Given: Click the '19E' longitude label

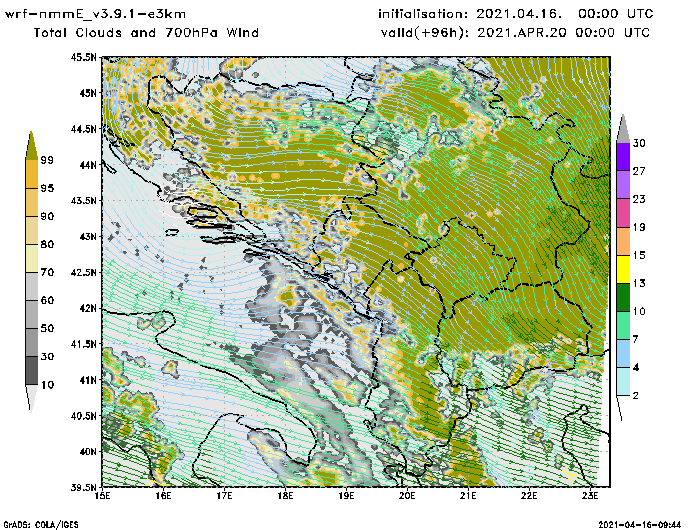Looking at the screenshot, I should 346,496.
